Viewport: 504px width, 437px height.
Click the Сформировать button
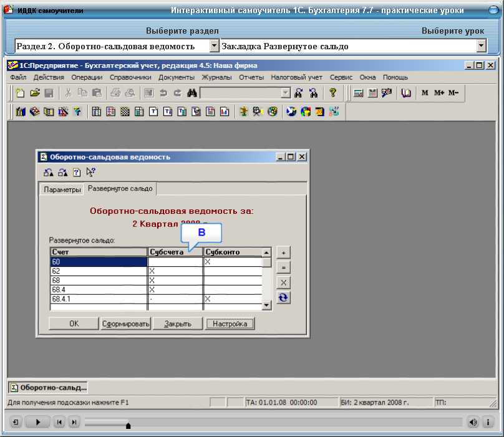pos(125,324)
